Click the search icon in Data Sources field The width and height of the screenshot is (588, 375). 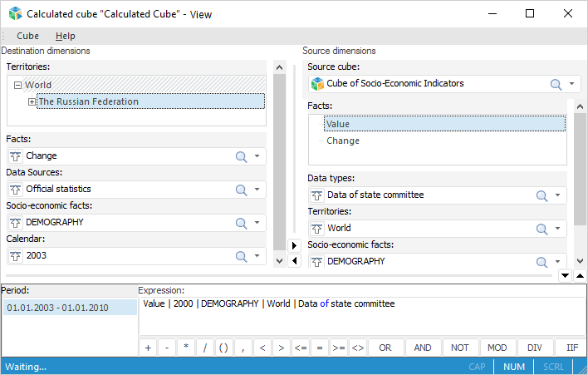coord(242,190)
